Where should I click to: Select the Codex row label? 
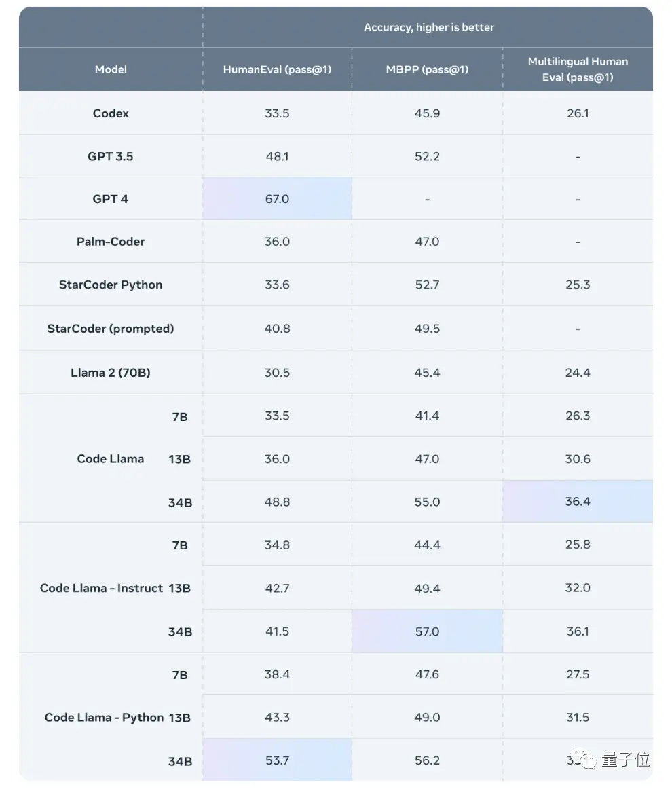111,113
